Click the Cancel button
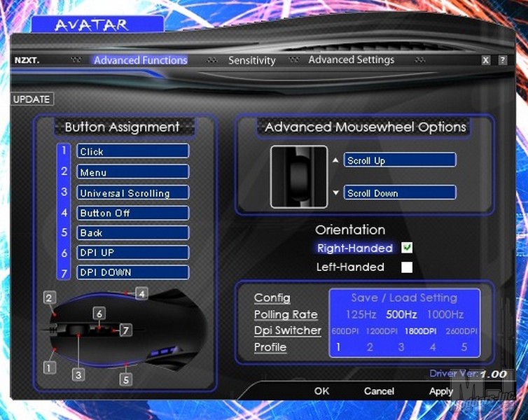The width and height of the screenshot is (528, 420). click(x=379, y=391)
